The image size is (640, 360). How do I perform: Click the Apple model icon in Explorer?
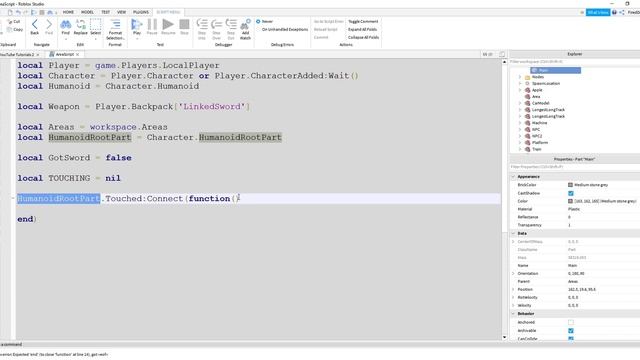(527, 90)
